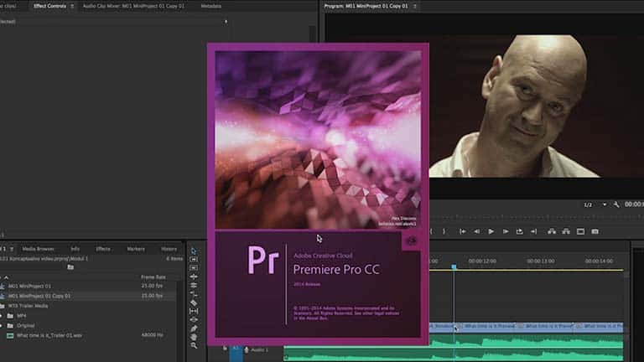Select the Pen tool

pos(194,328)
